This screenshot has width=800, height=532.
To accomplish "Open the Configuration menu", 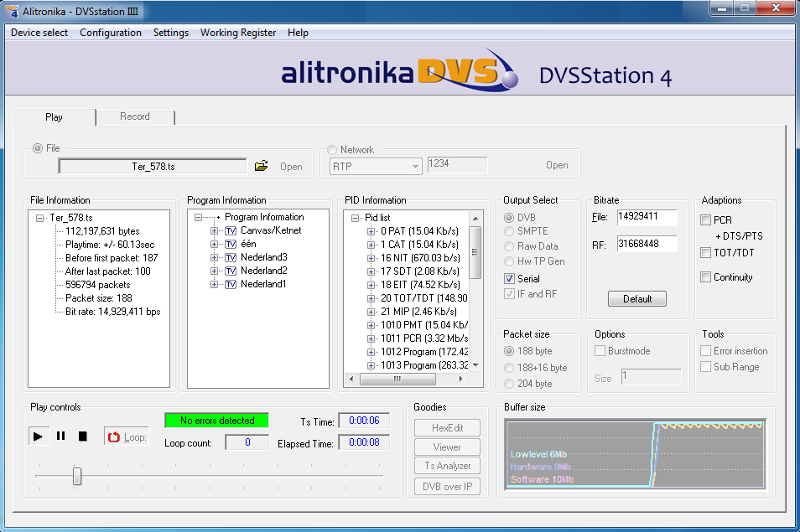I will (111, 33).
